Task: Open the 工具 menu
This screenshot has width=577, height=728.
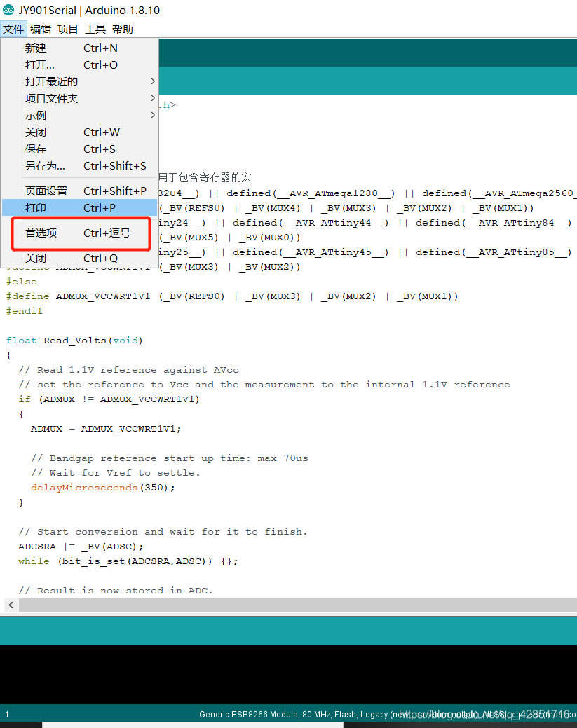Action: pos(95,29)
